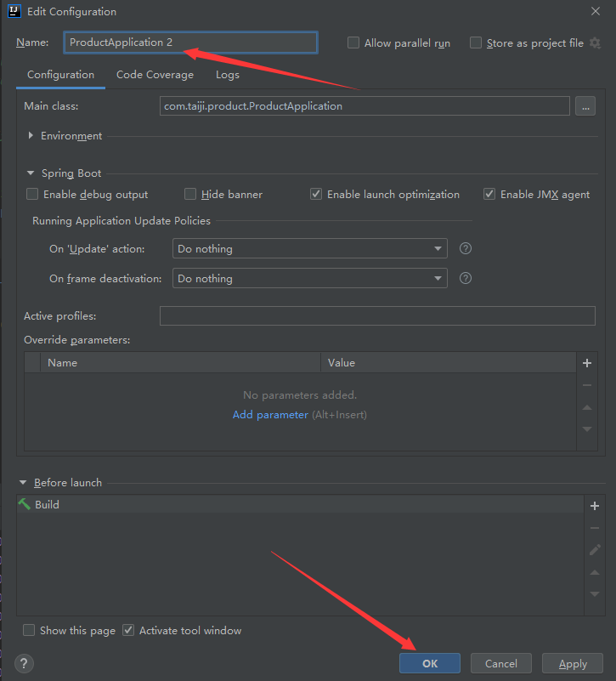Click gear icon next to Store as project file
The width and height of the screenshot is (616, 681).
tap(595, 43)
